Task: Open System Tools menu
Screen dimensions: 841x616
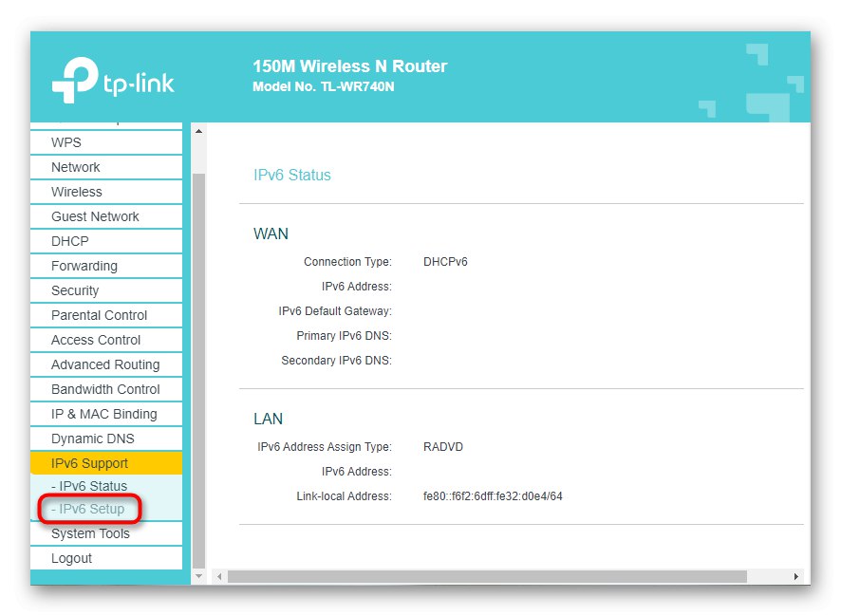Action: (x=106, y=534)
